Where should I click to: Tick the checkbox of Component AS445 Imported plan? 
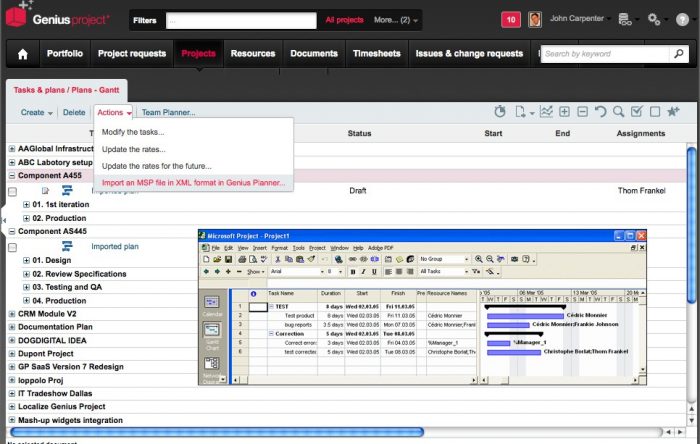12,247
